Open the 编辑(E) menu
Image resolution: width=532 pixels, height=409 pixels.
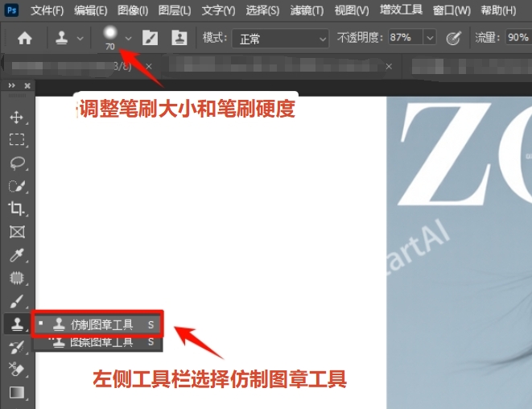click(x=91, y=10)
